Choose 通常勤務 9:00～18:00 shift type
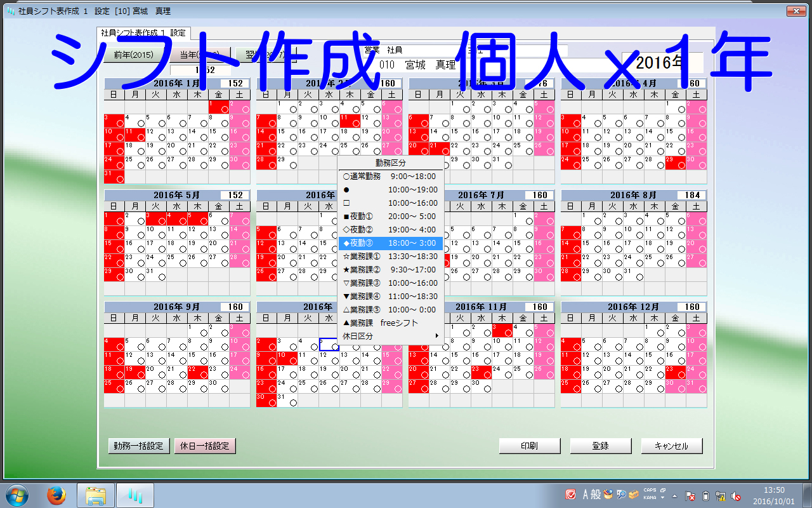Screen dimensions: 812x508 point(390,177)
